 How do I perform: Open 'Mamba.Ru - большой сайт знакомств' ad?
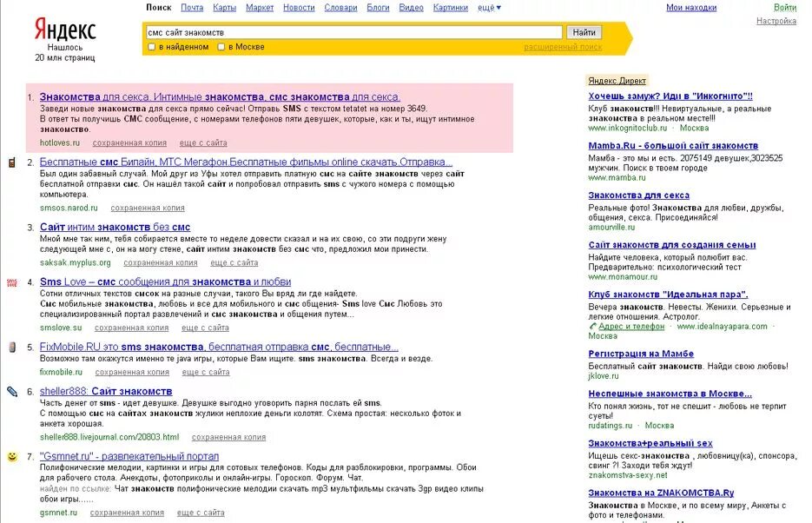pyautogui.click(x=673, y=146)
